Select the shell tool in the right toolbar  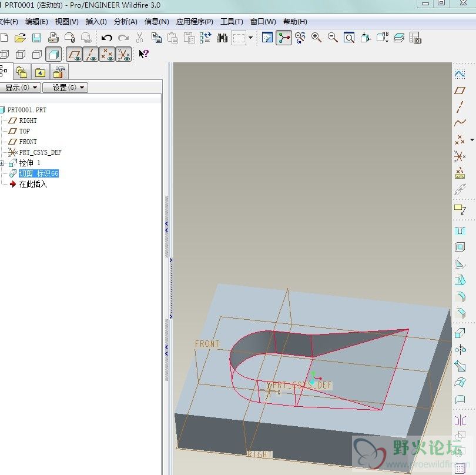click(460, 247)
